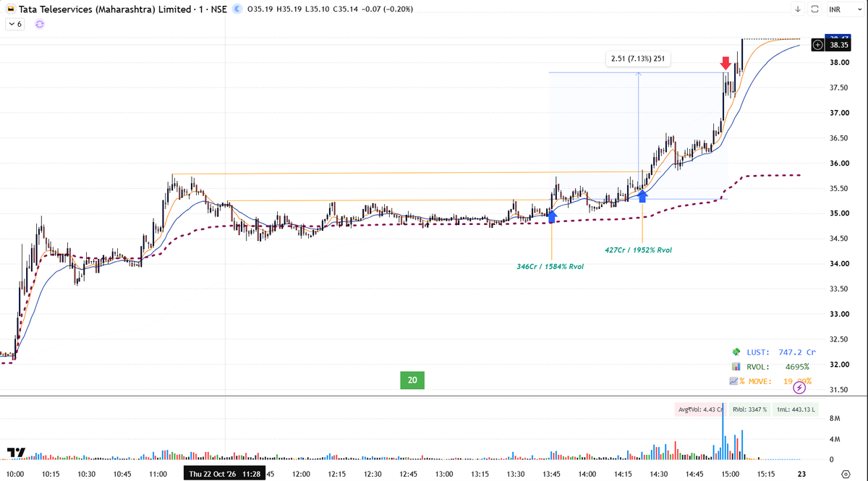Click the line chart icon beside % MOVE

tap(734, 381)
